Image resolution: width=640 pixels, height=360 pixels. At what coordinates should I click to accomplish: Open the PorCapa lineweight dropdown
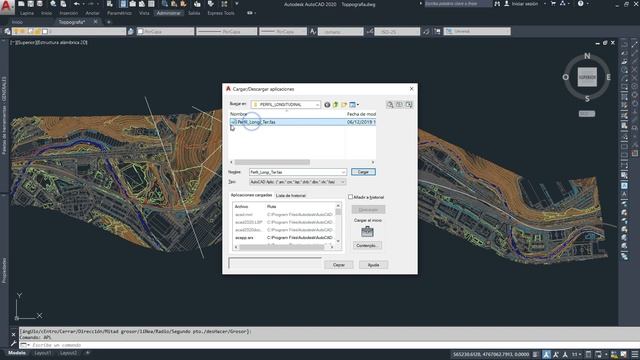click(282, 31)
